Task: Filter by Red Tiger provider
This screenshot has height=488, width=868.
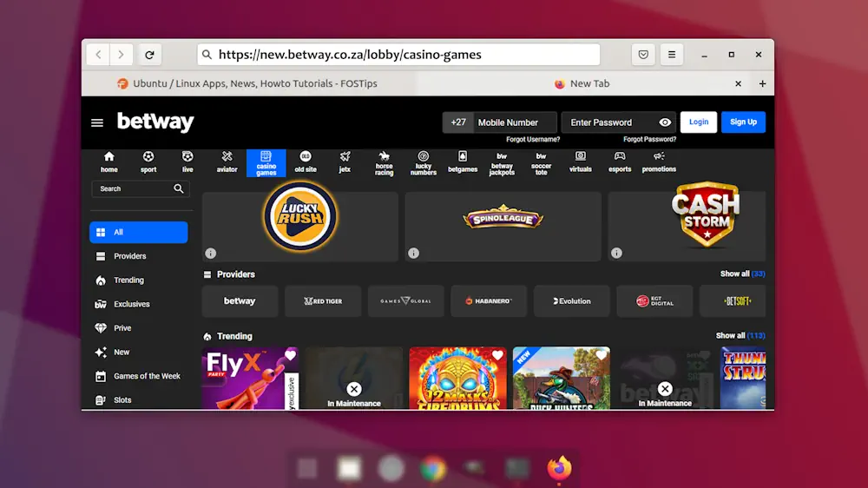Action: (x=323, y=300)
